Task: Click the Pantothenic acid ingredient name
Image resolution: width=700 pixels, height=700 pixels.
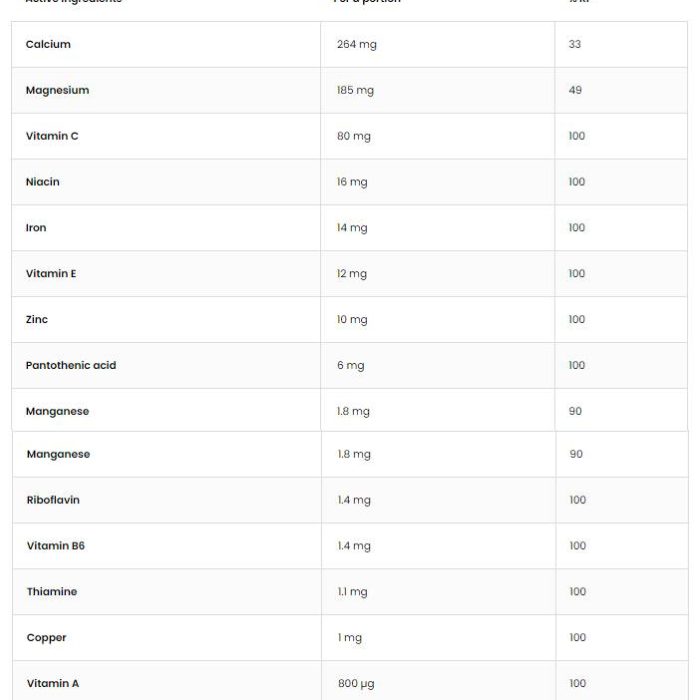Action: (71, 365)
